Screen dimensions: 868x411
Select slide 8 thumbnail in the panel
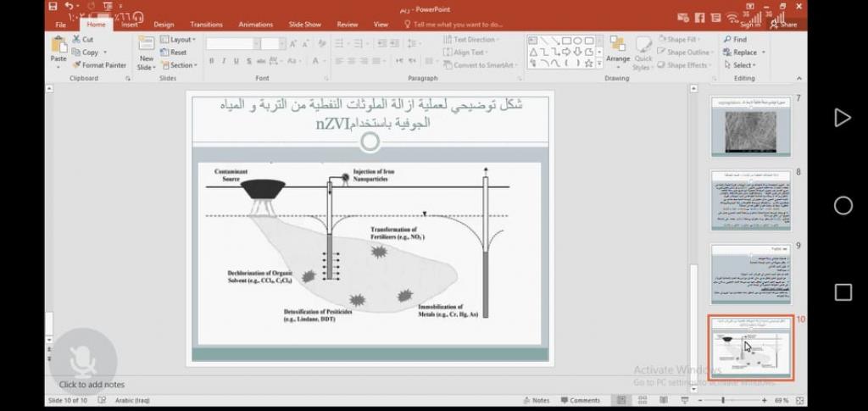(x=750, y=201)
